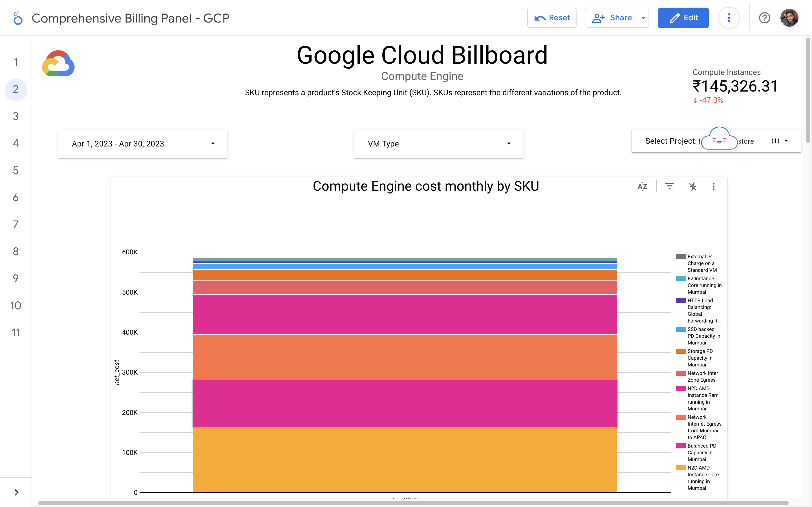This screenshot has height=507, width=812.
Task: Expand Share button dropdown arrow
Action: tap(643, 18)
